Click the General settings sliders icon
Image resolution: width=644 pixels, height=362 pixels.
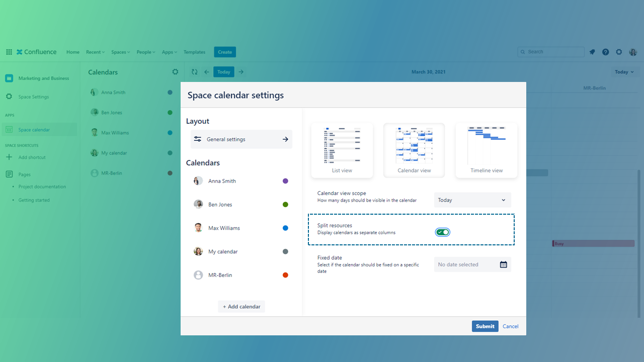click(x=198, y=139)
